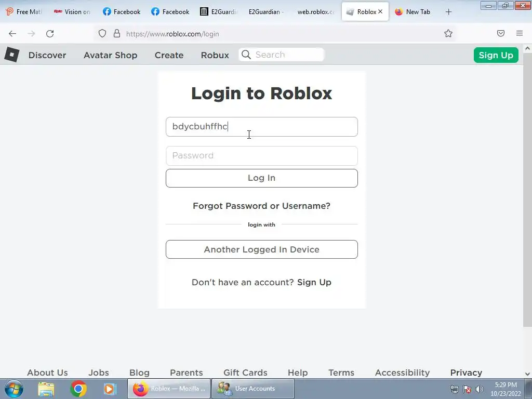The image size is (532, 399).
Task: Open the Avatar Shop page
Action: coord(110,55)
